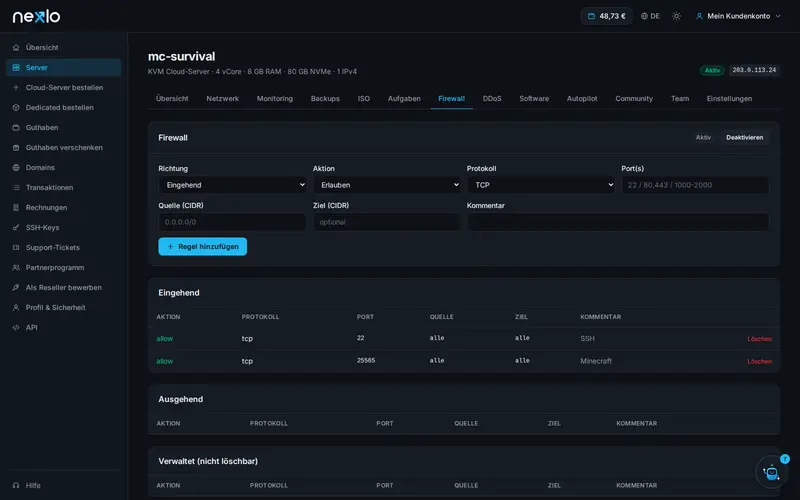Open the Einstellungen tab
This screenshot has height=500, width=800.
tap(730, 98)
